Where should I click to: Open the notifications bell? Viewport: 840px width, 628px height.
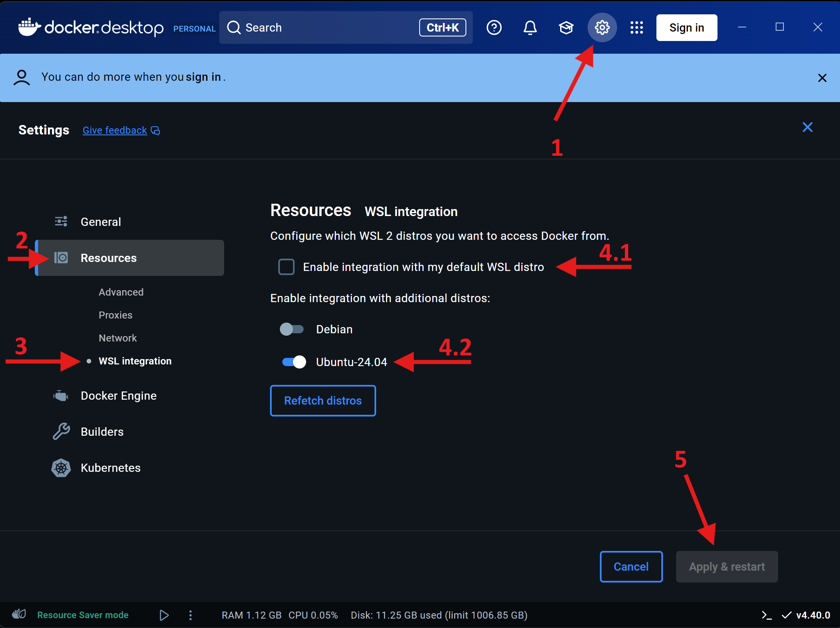coord(530,27)
